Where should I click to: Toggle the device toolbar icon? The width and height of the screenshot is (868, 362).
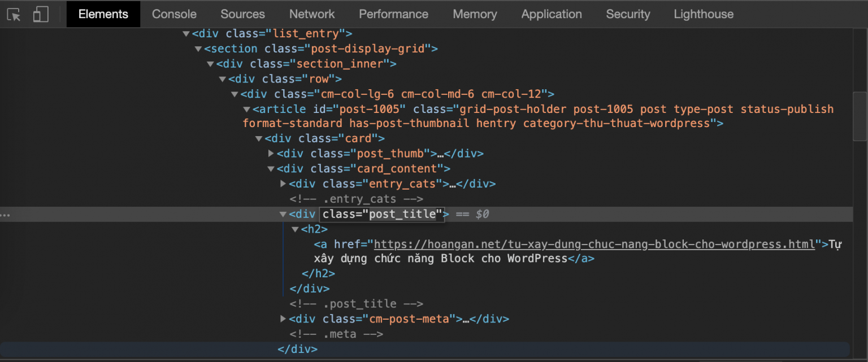click(x=41, y=15)
